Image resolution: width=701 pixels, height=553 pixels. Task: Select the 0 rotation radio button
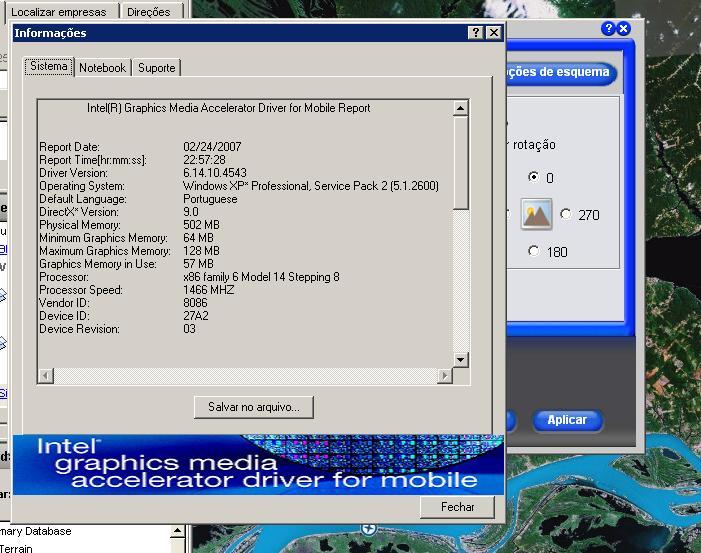click(533, 177)
